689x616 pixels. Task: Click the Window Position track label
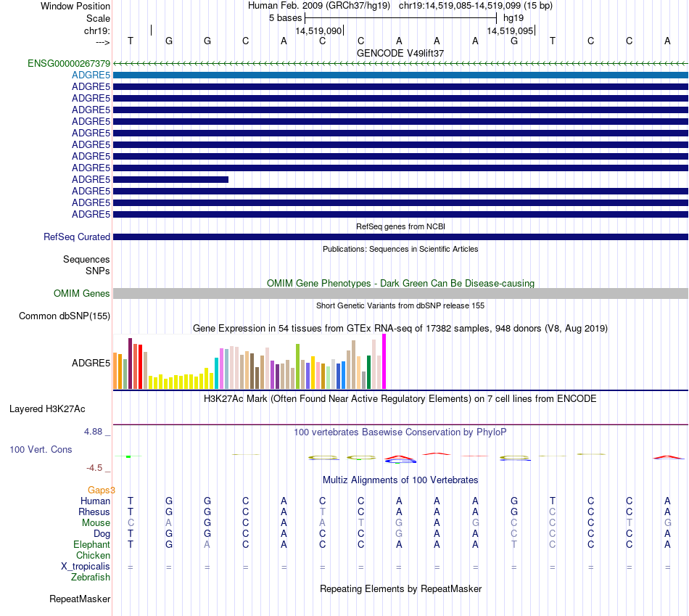tap(75, 6)
